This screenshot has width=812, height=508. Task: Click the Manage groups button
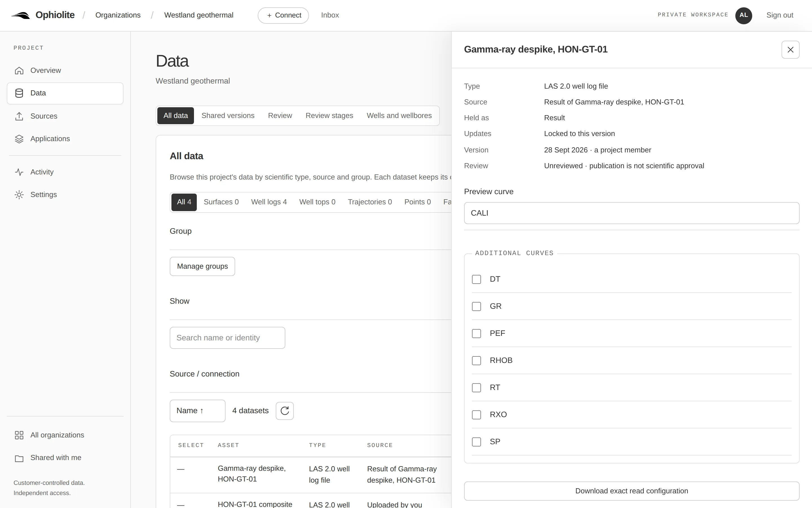[202, 266]
